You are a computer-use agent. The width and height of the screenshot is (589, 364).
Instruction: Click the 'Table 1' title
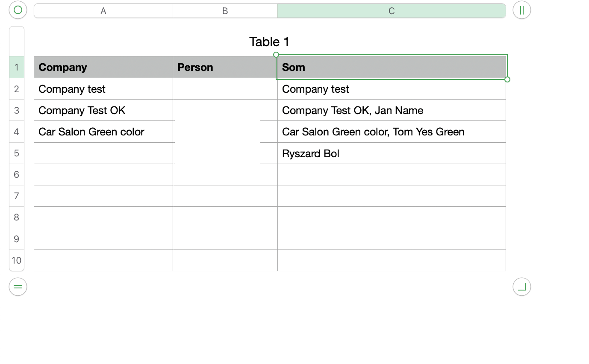point(269,42)
